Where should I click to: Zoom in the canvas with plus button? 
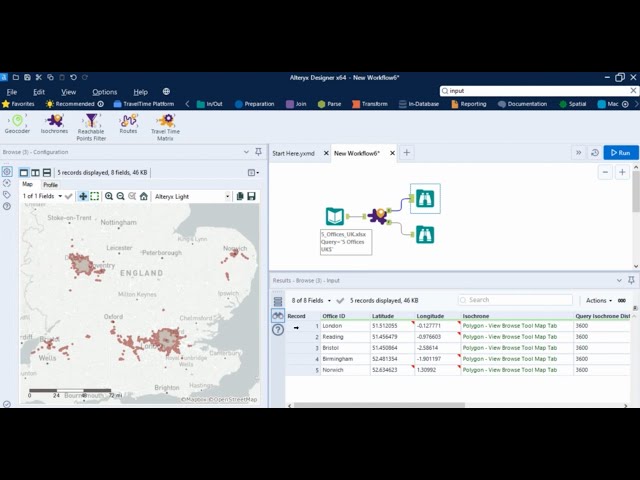[622, 172]
